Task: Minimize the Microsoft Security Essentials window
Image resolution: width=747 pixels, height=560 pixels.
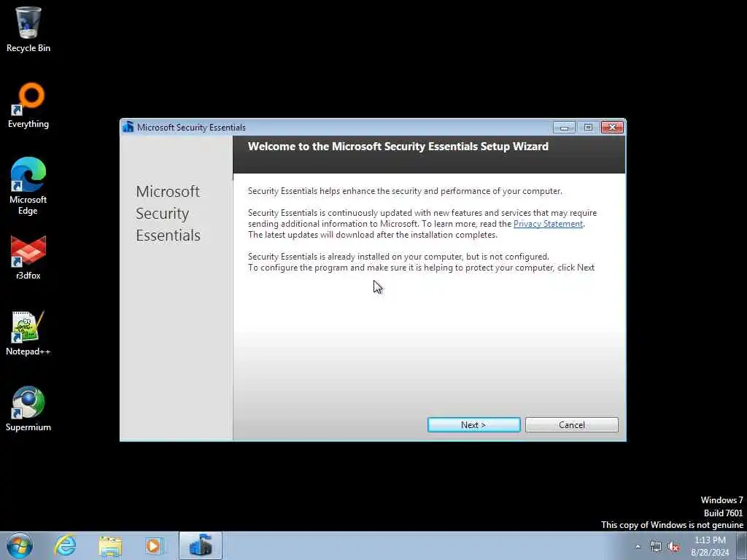Action: tap(564, 127)
